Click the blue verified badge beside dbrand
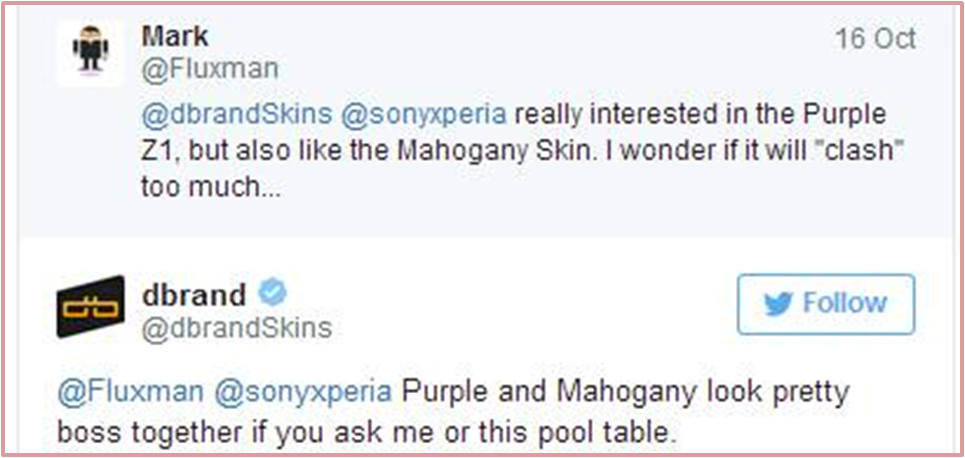Viewport: 965px width, 458px height. point(272,293)
